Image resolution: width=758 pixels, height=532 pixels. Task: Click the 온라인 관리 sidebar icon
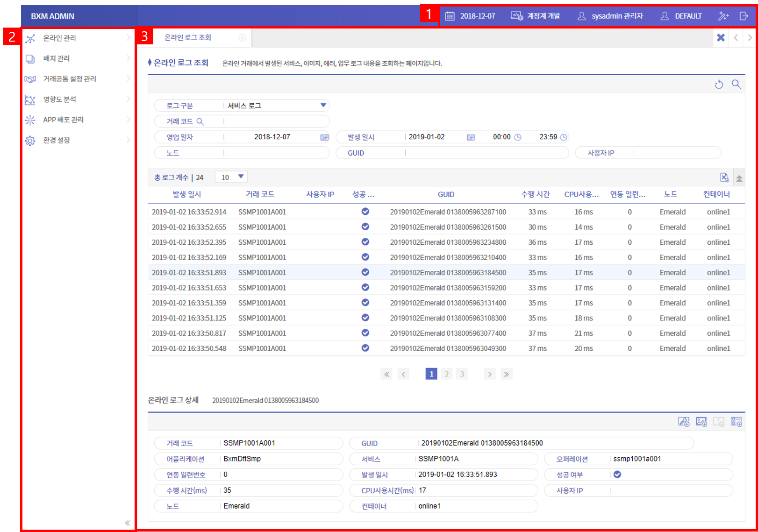point(30,38)
